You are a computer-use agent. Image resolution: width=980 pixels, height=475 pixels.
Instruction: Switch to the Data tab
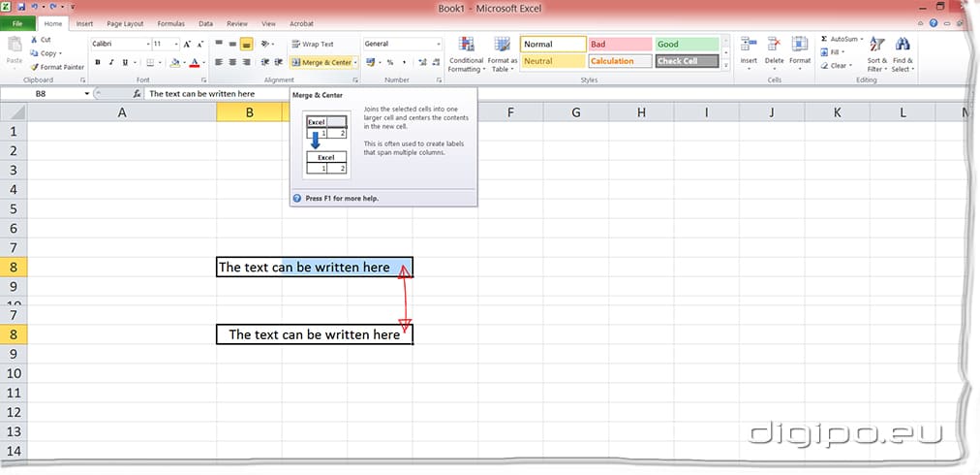(205, 24)
